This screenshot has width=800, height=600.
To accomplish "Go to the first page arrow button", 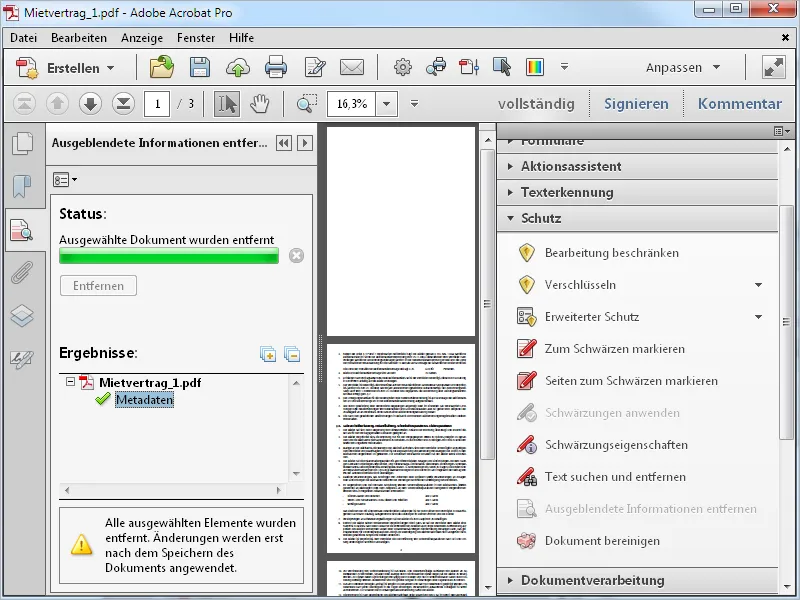I will pos(24,104).
